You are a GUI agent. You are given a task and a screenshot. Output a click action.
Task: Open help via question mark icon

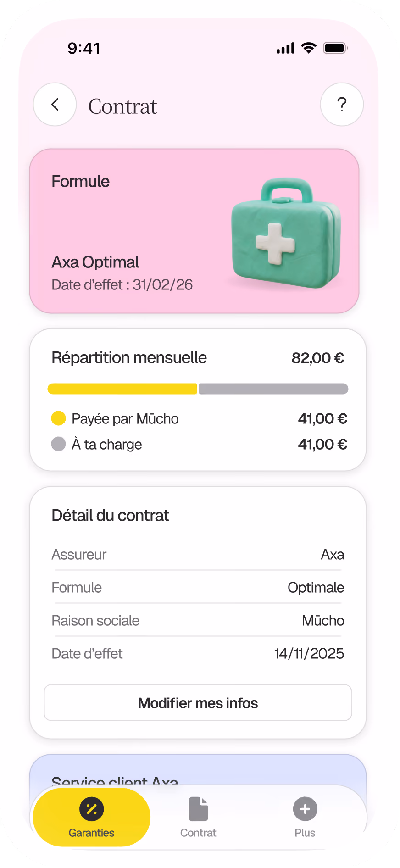(x=342, y=105)
